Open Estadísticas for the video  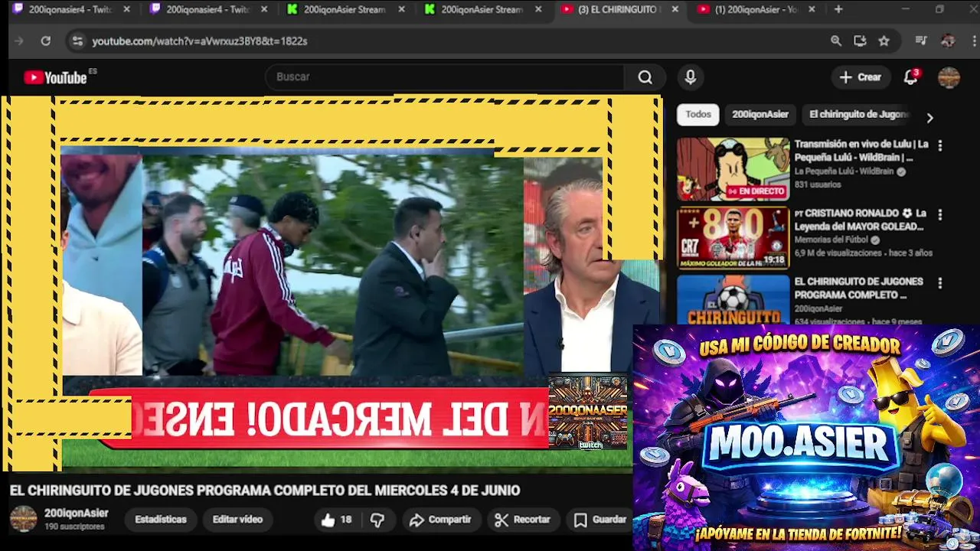[161, 520]
